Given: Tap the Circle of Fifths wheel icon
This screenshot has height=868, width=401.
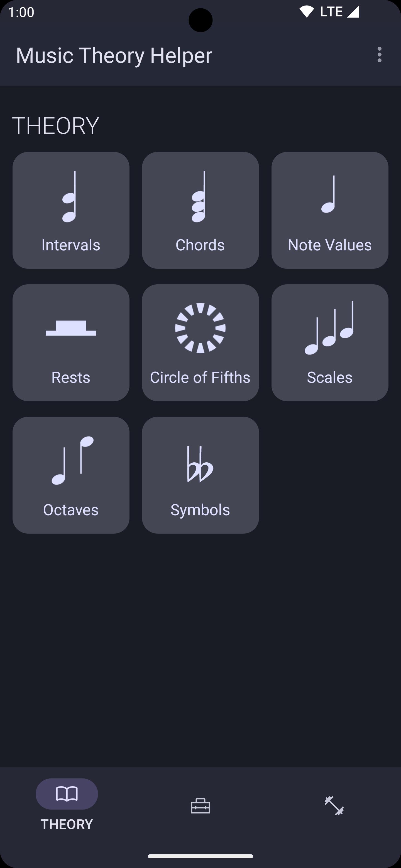Looking at the screenshot, I should click(200, 328).
